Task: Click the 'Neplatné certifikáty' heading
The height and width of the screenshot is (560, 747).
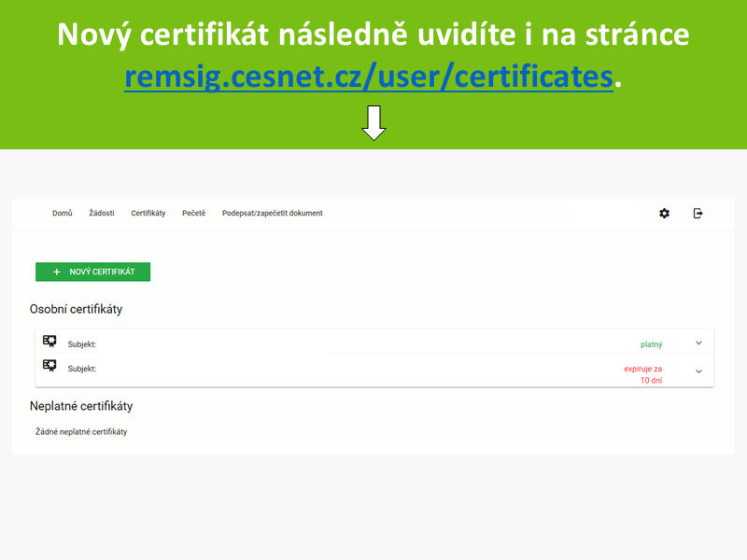Action: 81,406
